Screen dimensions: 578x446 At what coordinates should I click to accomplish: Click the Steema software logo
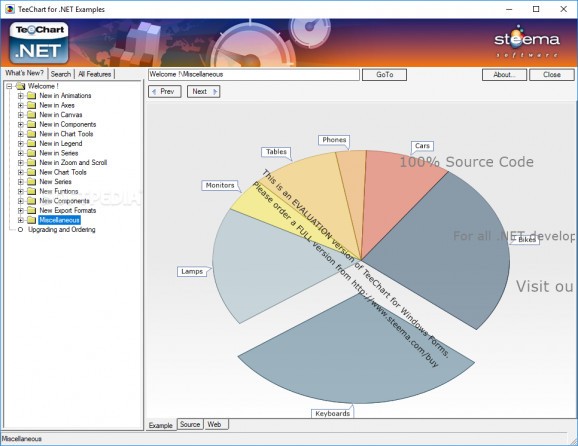point(527,41)
